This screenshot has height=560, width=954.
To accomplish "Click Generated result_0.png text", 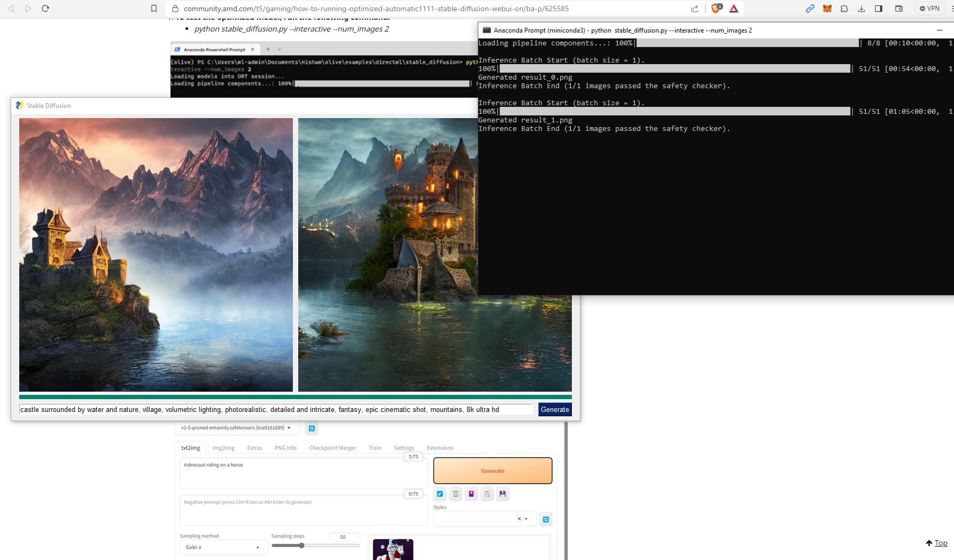I will (x=525, y=77).
